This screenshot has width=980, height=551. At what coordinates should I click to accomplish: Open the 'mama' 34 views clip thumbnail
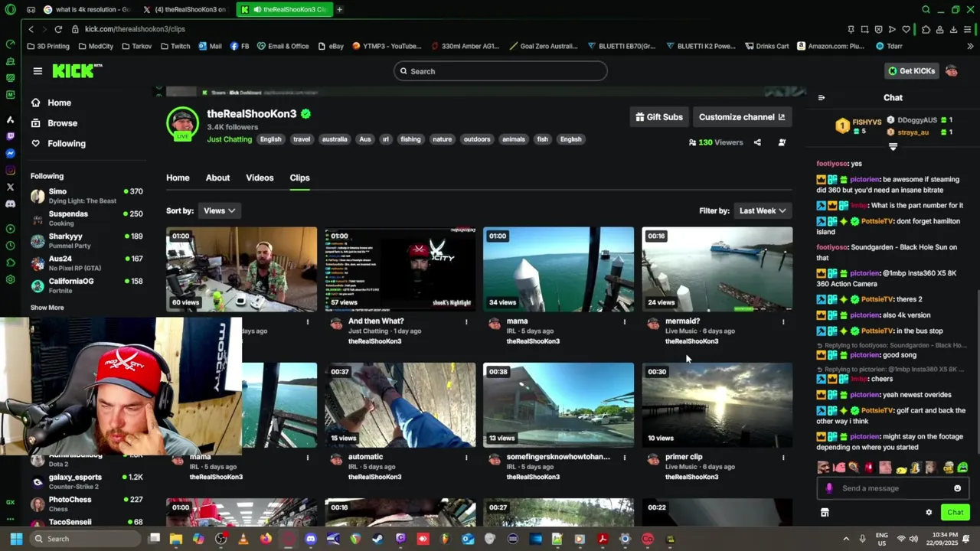tap(559, 269)
